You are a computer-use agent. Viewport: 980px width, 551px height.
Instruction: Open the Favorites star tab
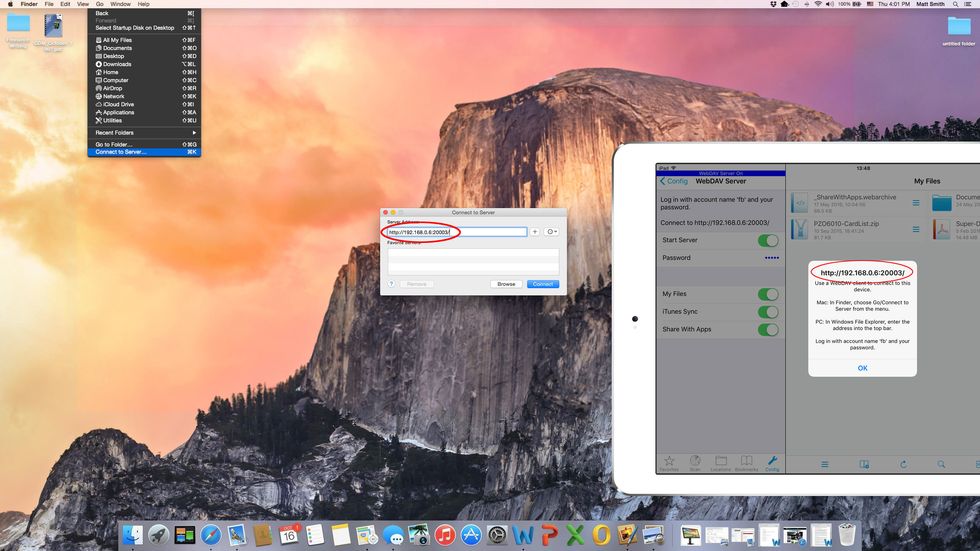[669, 462]
